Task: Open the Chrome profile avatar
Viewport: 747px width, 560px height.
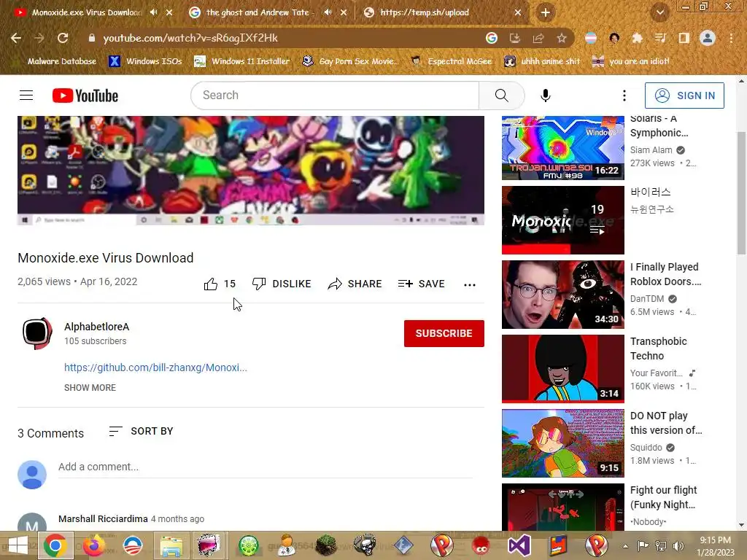Action: click(x=708, y=38)
